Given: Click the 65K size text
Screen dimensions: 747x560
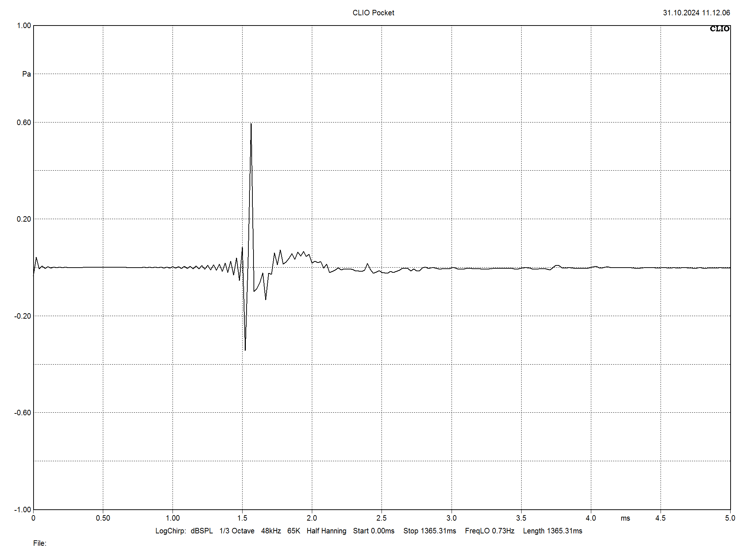Looking at the screenshot, I should click(294, 531).
